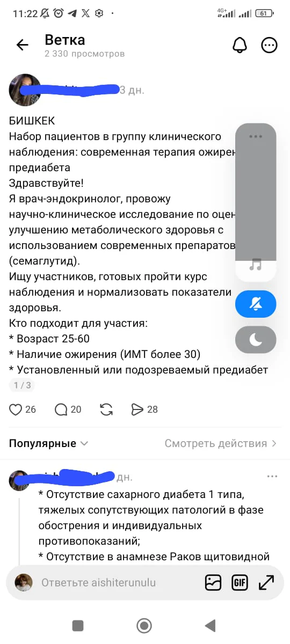Open the 1 / 3 thread part indicator
This screenshot has height=644, width=290.
click(21, 385)
